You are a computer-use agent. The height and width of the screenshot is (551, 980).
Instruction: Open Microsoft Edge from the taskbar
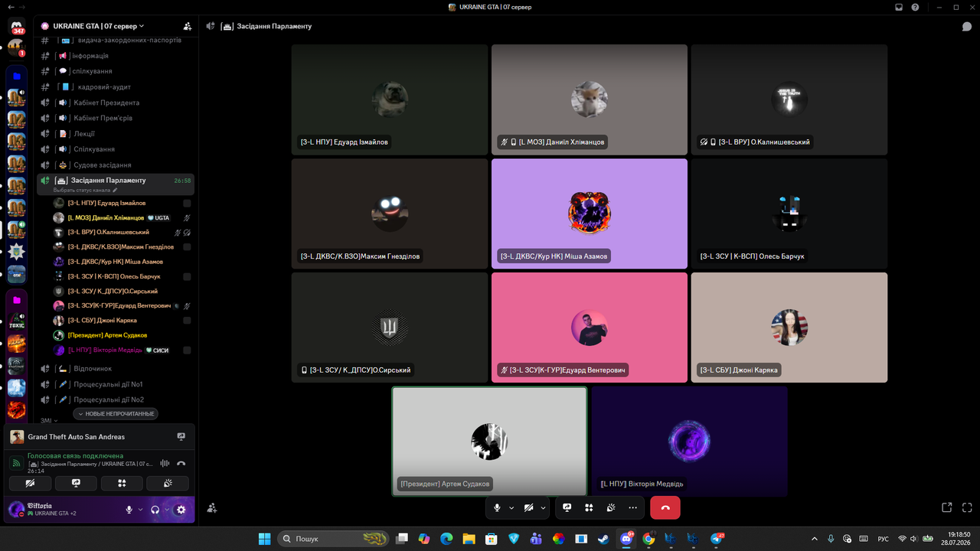click(x=446, y=539)
